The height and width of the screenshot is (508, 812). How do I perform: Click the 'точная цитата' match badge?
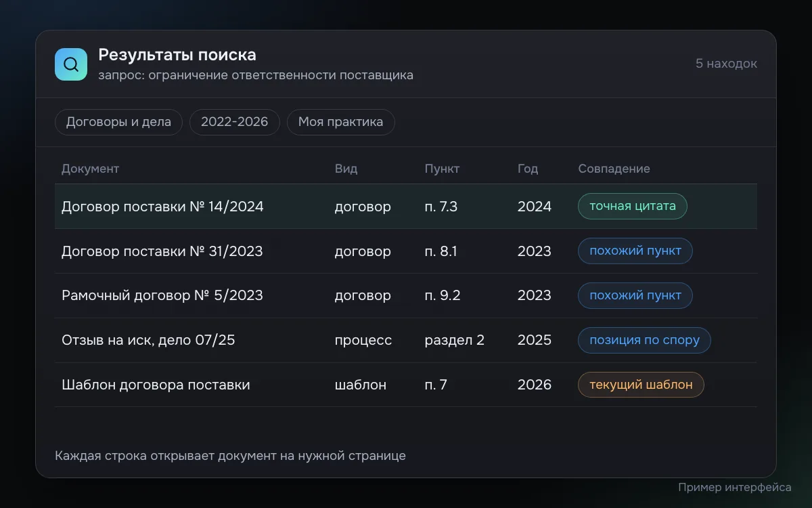click(633, 207)
